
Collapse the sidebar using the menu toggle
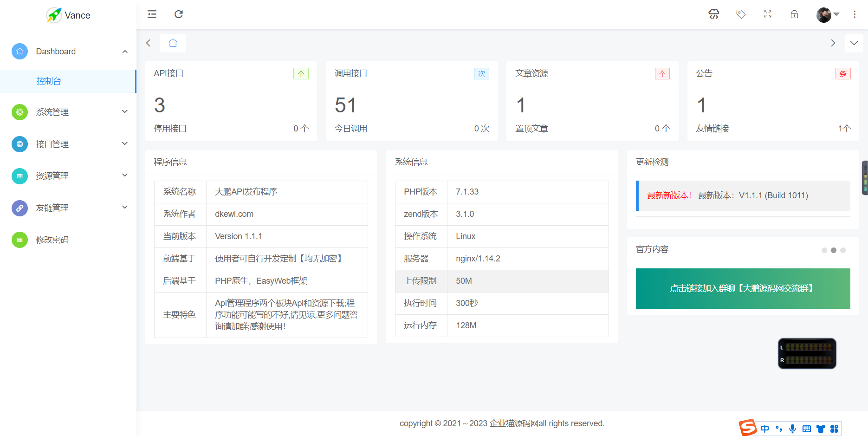tap(151, 14)
